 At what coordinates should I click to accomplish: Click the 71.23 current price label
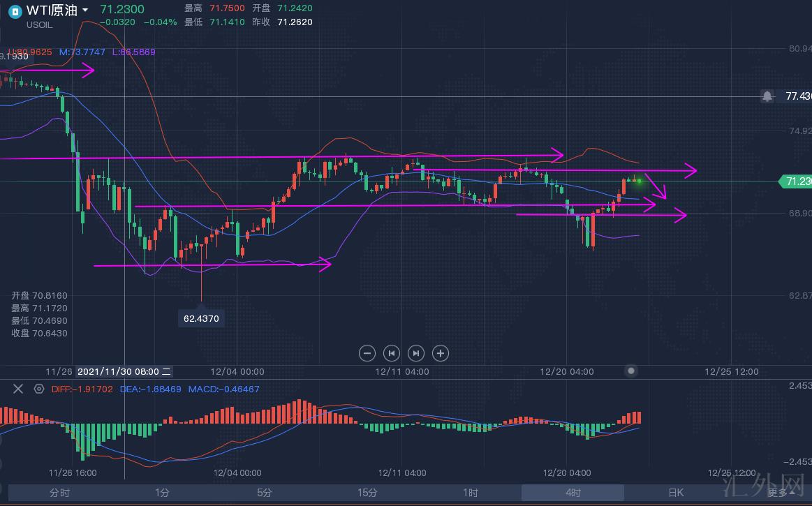click(797, 181)
